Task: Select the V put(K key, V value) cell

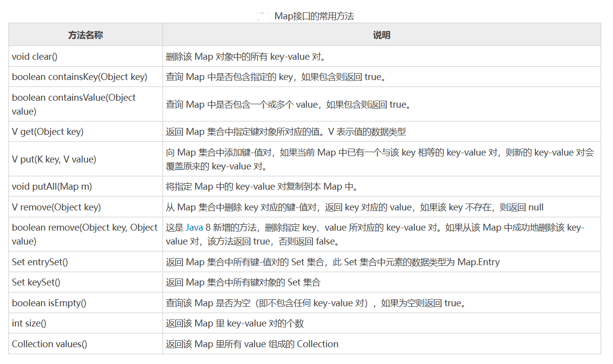Action: pos(54,159)
